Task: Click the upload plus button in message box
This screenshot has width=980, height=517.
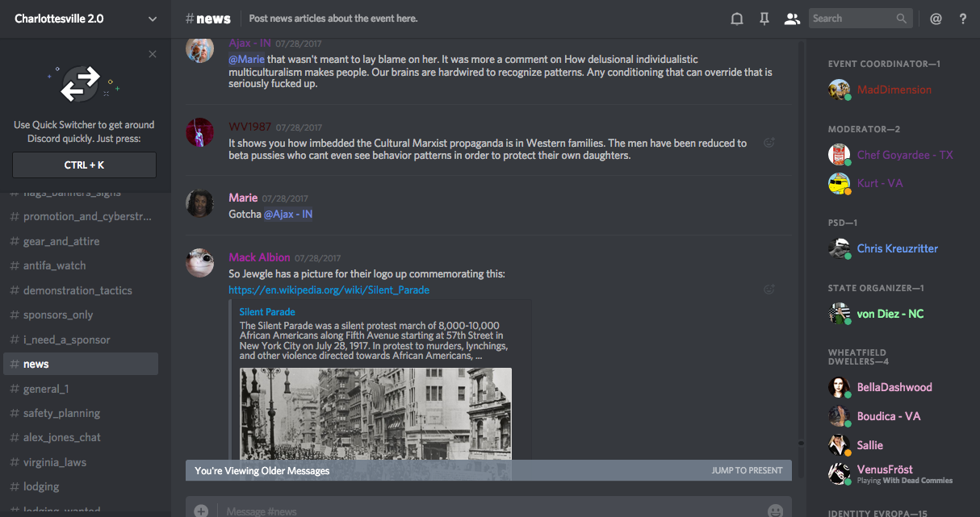Action: click(x=201, y=511)
